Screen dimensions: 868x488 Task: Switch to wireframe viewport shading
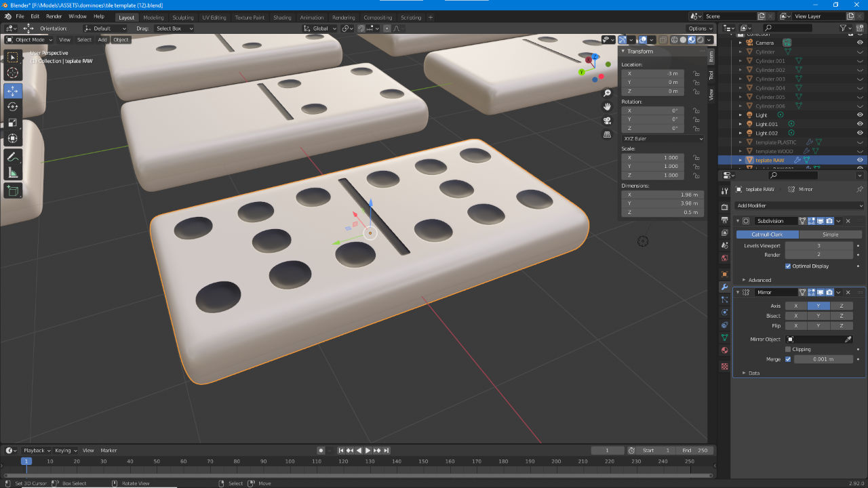click(675, 40)
